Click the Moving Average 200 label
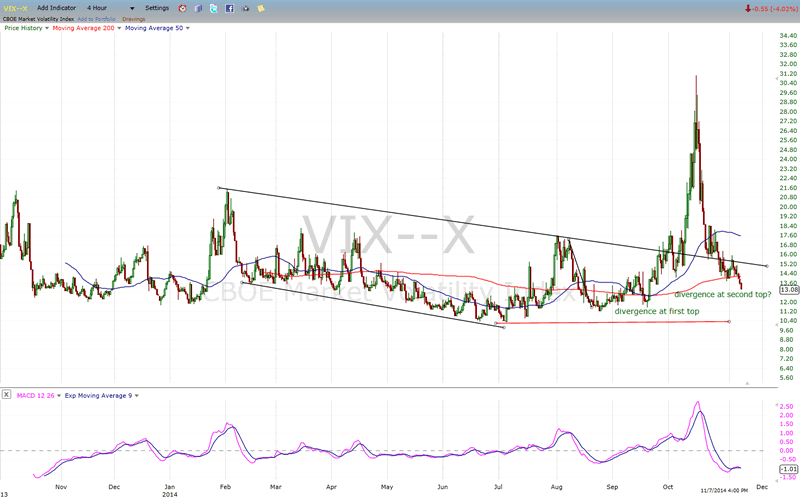The height and width of the screenshot is (498, 800). [84, 28]
